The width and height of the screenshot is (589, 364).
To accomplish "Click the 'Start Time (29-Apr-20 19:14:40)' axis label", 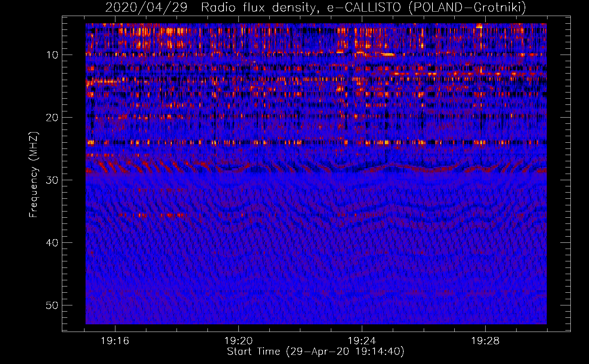I will pos(316,352).
